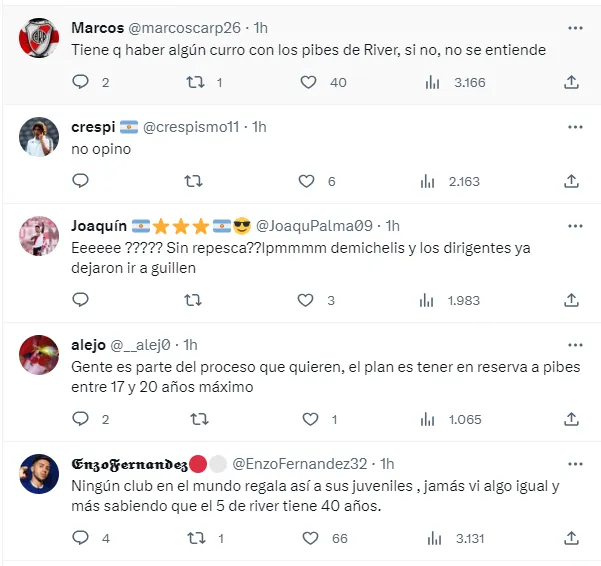
Task: Like Joaquín's tweet about demichelis
Action: tap(309, 300)
